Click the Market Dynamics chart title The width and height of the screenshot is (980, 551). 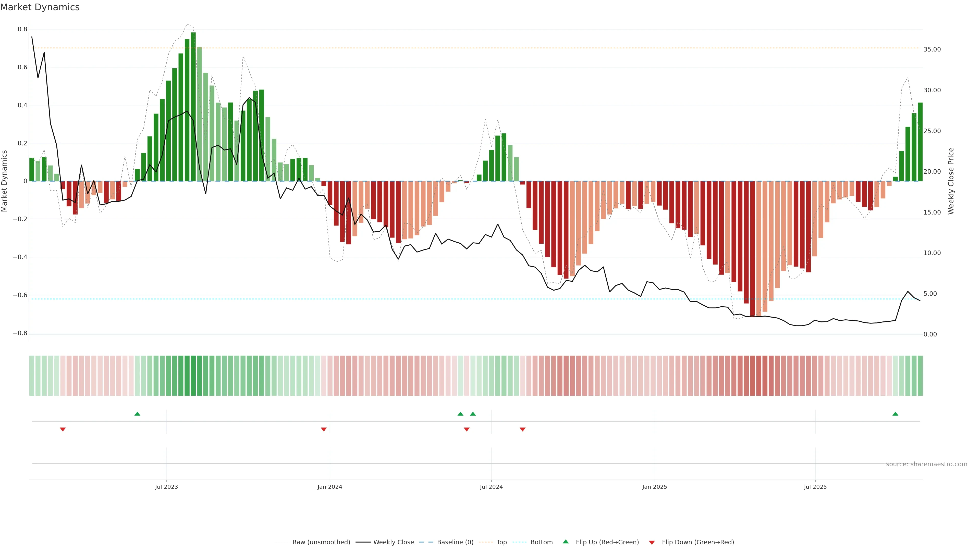pos(40,7)
